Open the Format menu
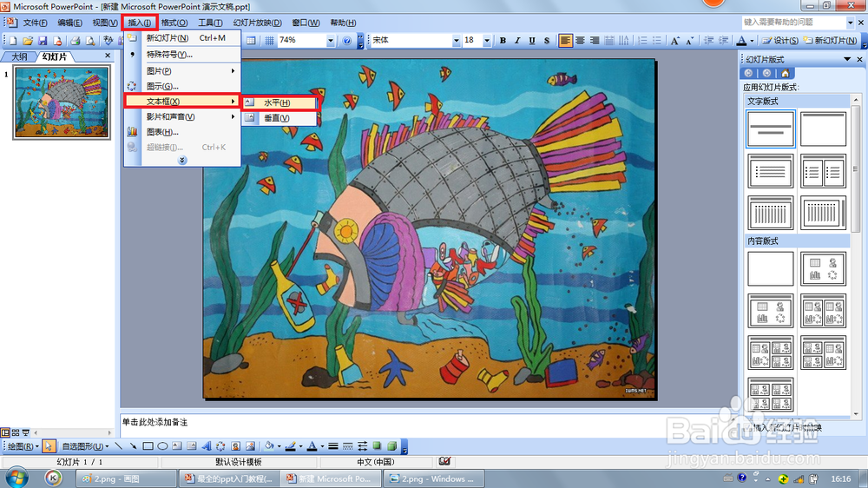 click(x=174, y=23)
